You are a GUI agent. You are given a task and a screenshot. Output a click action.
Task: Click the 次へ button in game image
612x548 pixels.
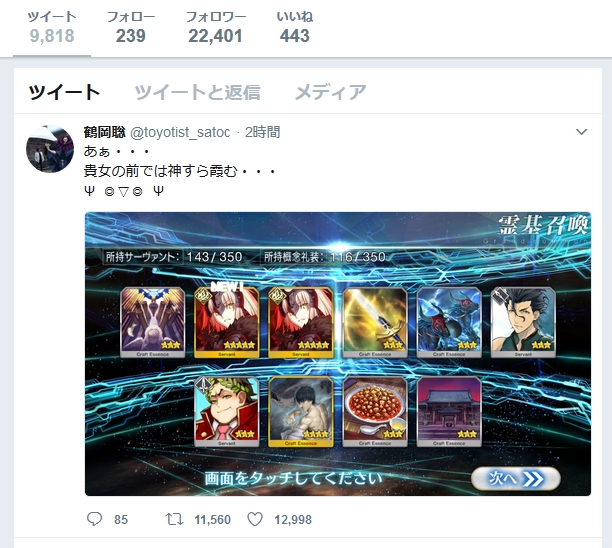tap(516, 479)
